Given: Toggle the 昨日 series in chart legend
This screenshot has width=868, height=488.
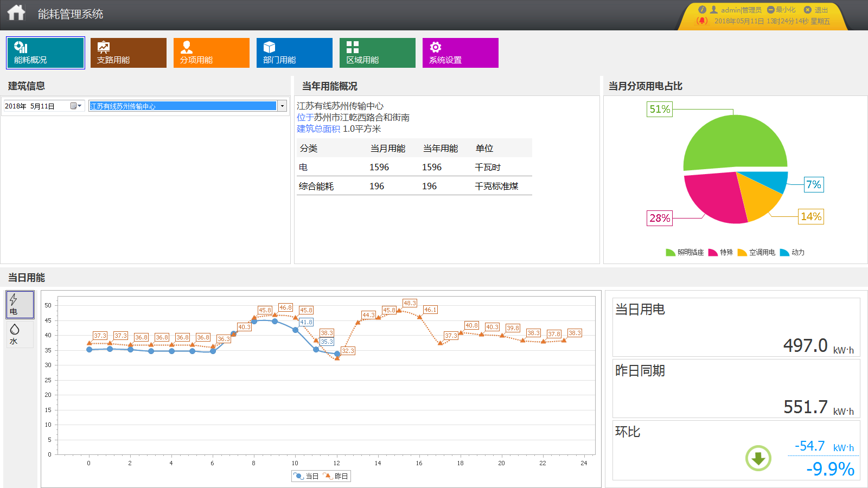Looking at the screenshot, I should point(336,476).
